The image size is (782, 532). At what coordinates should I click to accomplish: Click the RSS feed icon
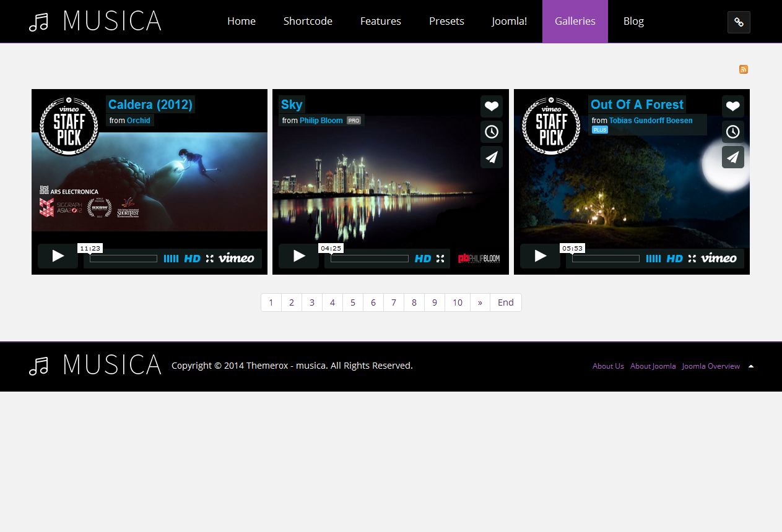[744, 69]
